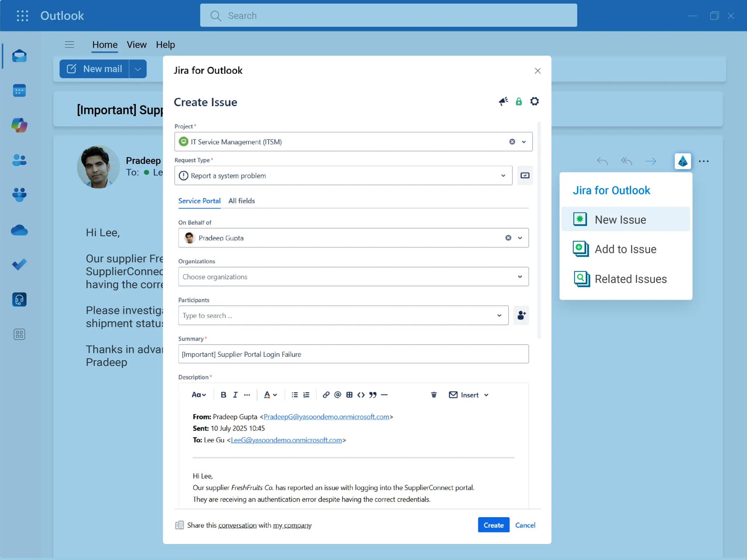Viewport: 747px width, 560px height.
Task: Open the headset support app icon
Action: [x=19, y=300]
